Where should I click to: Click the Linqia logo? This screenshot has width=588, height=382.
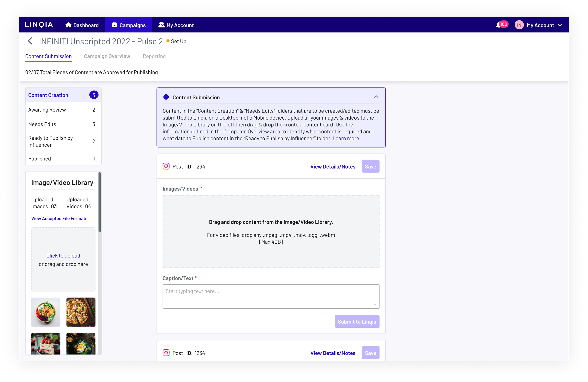tap(39, 25)
